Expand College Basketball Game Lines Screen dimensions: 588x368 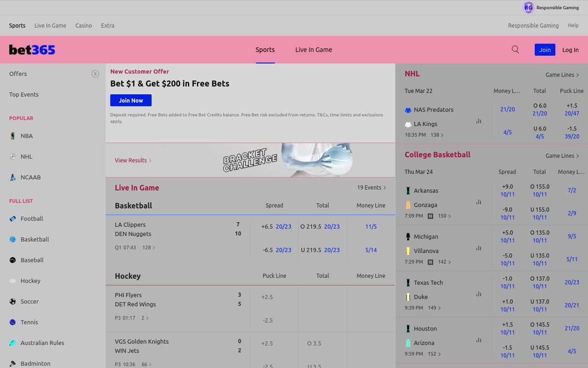click(x=562, y=155)
